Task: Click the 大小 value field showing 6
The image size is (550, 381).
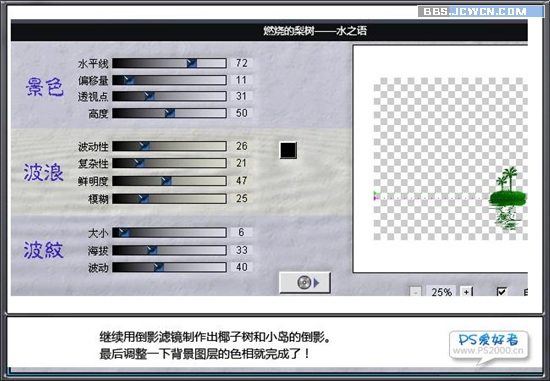Action: pyautogui.click(x=241, y=232)
